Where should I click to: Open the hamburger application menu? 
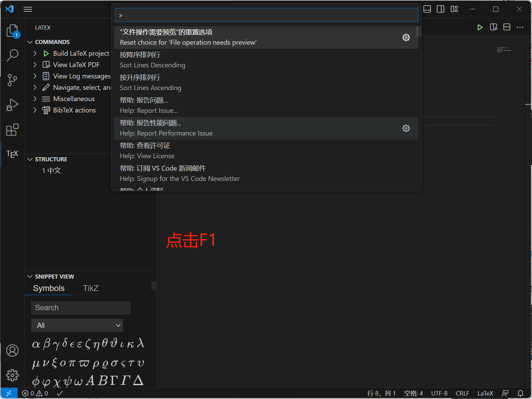pyautogui.click(x=28, y=9)
